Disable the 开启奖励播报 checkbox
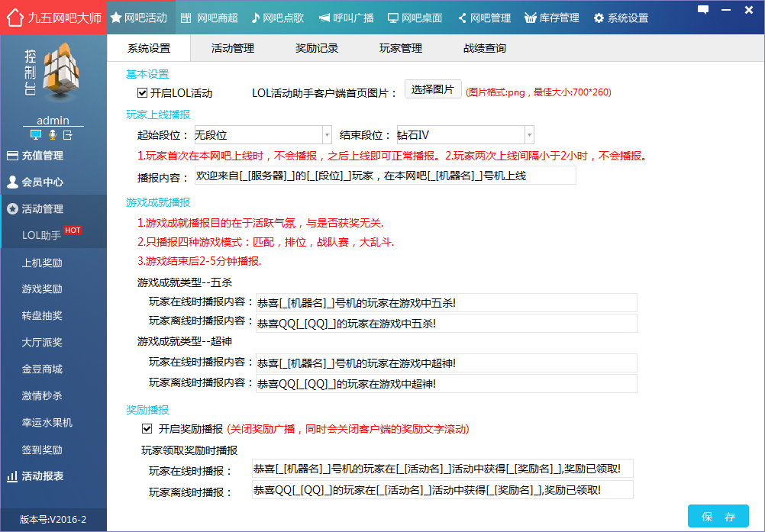Image resolution: width=765 pixels, height=532 pixels. coord(147,428)
